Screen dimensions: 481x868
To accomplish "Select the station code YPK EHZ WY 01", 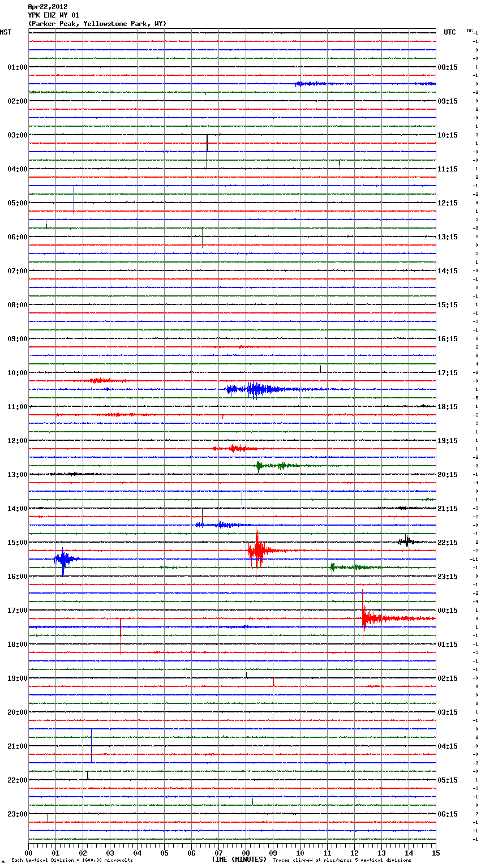I will pyautogui.click(x=54, y=15).
